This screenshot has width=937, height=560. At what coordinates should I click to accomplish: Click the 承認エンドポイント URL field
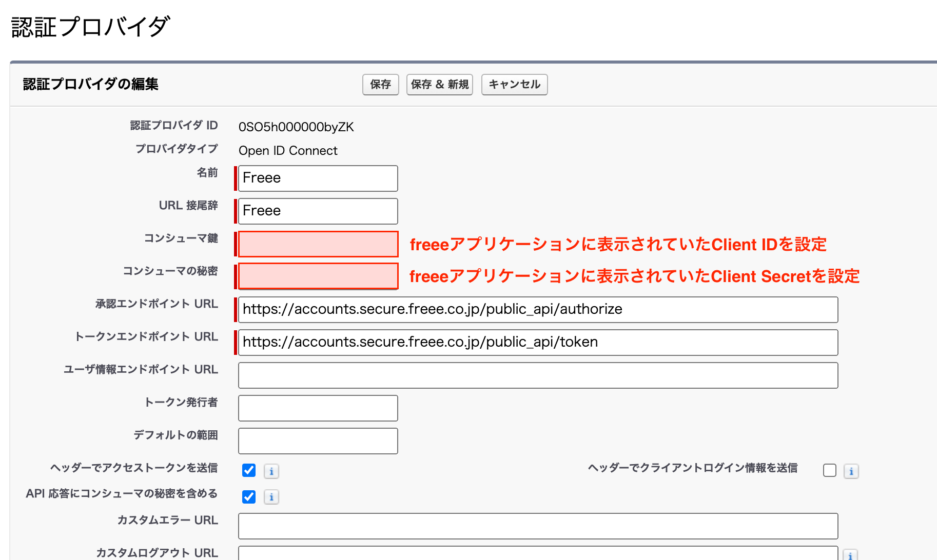538,310
